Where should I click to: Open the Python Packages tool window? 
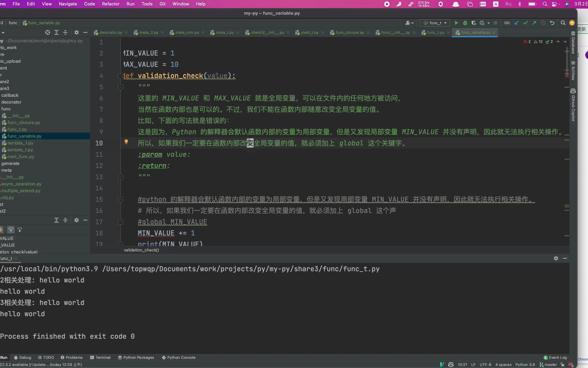[136, 357]
